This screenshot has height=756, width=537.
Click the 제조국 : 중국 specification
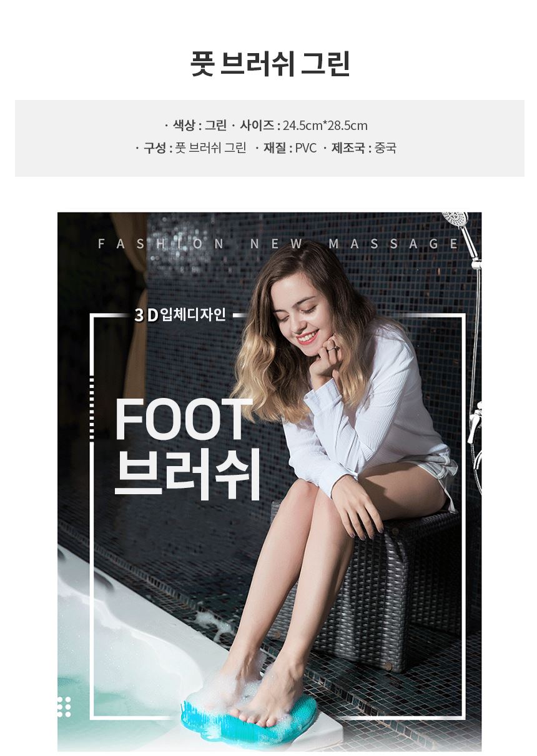(x=363, y=148)
